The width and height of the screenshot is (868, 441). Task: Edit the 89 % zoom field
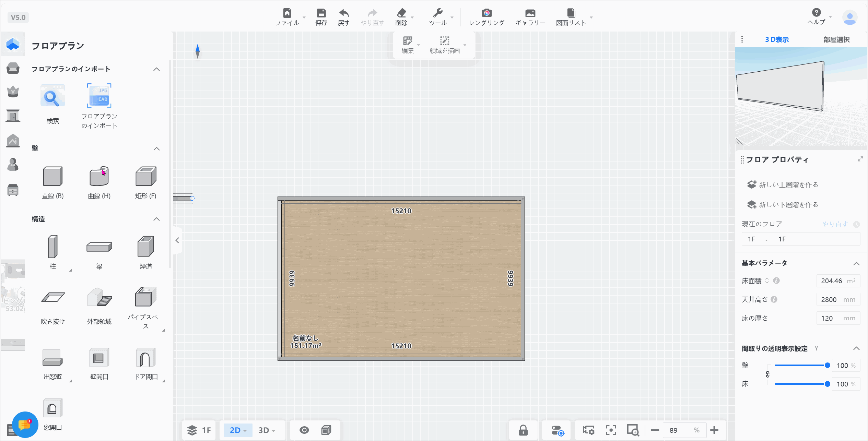click(685, 430)
